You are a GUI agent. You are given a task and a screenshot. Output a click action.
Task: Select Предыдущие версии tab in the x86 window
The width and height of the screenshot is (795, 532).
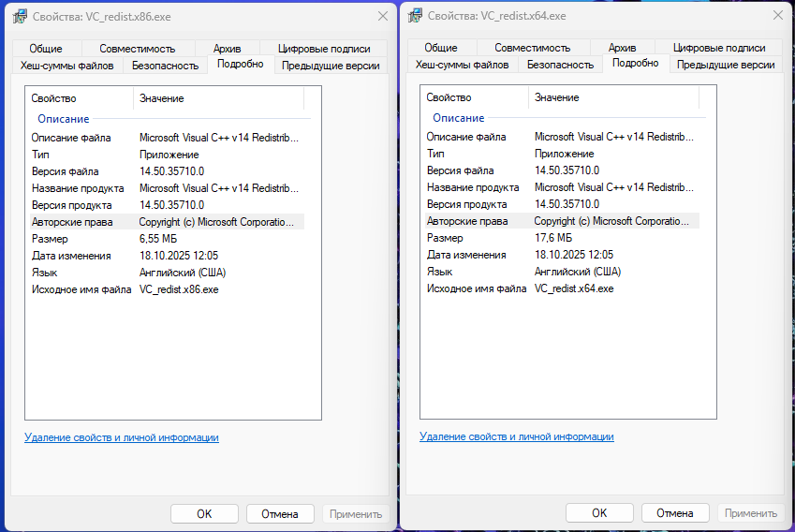pos(331,66)
